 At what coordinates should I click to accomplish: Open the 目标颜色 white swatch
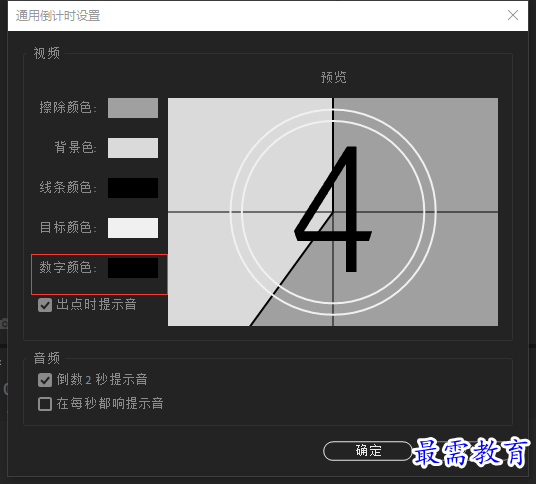133,228
